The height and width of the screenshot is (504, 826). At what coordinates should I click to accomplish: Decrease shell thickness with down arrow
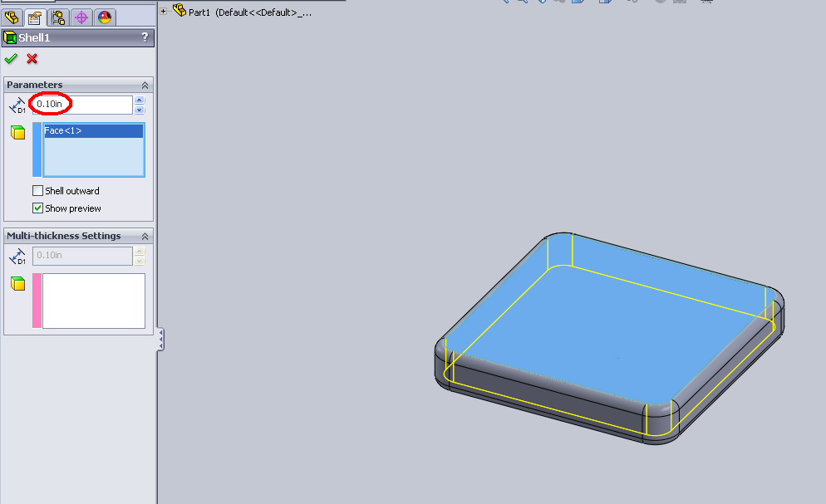[x=139, y=110]
